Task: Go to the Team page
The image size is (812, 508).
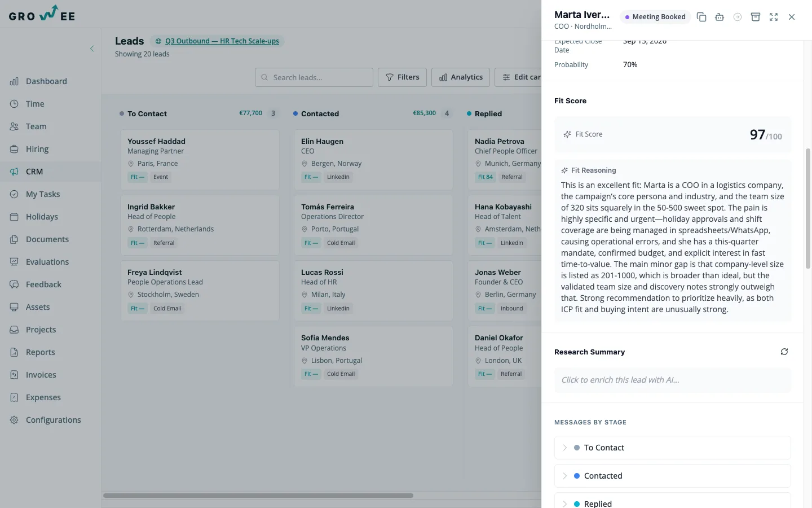Action: (51, 126)
